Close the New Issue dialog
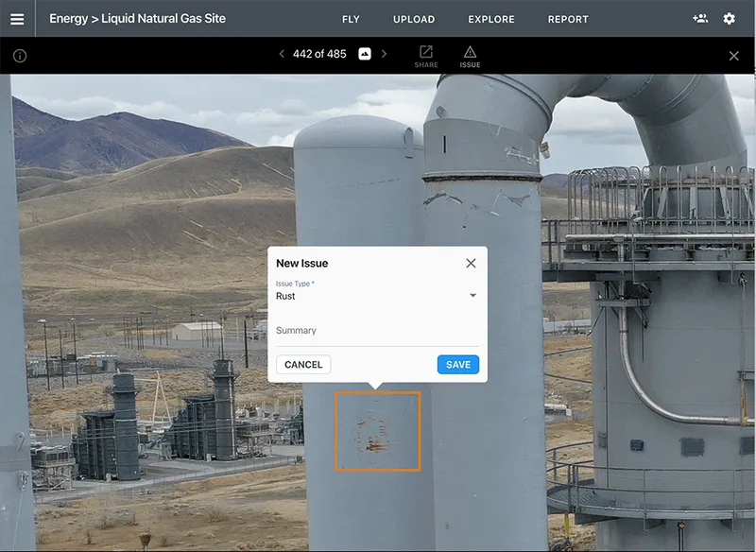Viewport: 756px width, 552px height. point(471,263)
